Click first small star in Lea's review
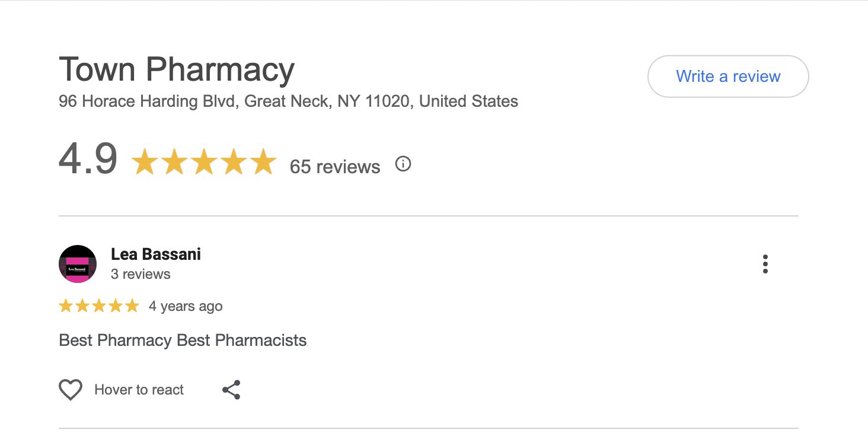 (x=66, y=306)
